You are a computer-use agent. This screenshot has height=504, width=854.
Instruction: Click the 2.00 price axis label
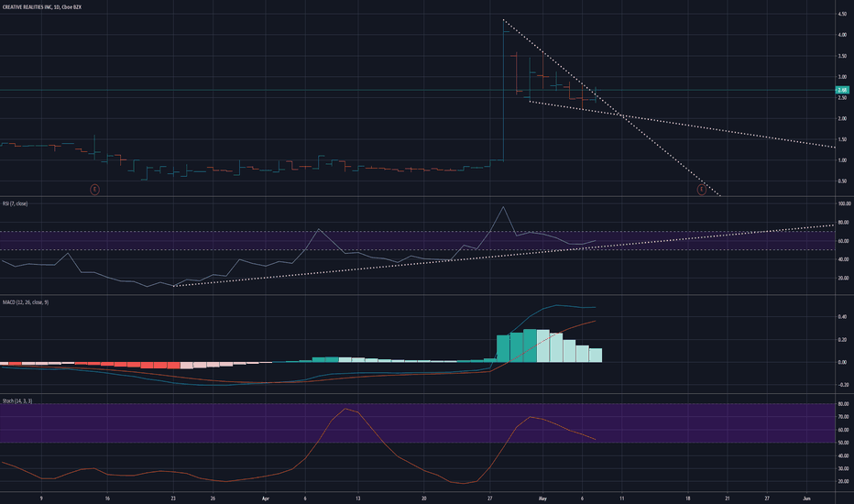click(x=842, y=119)
